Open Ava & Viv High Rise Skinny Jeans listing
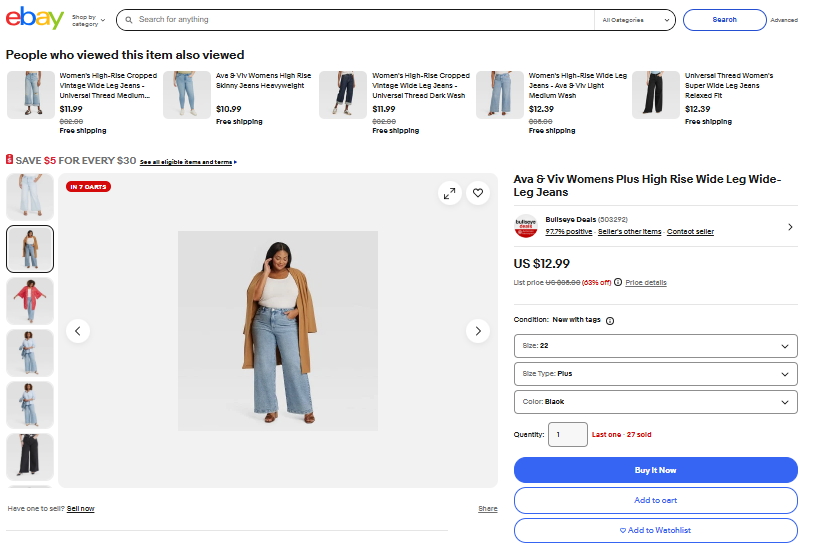The width and height of the screenshot is (816, 546). pos(263,80)
